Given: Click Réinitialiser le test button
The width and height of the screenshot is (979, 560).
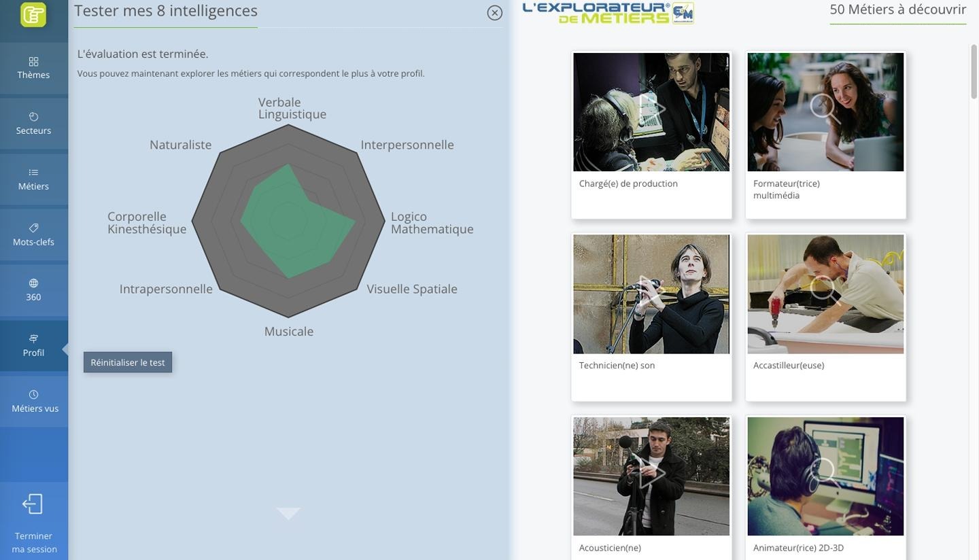Looking at the screenshot, I should [128, 363].
